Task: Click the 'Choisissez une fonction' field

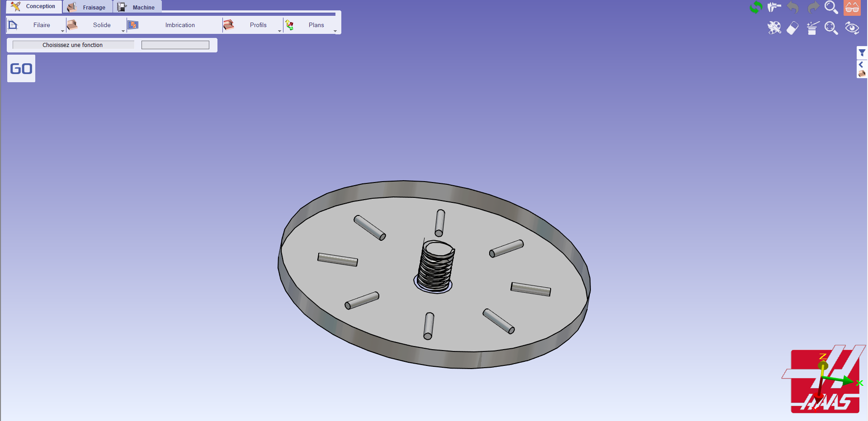Action: pos(73,45)
